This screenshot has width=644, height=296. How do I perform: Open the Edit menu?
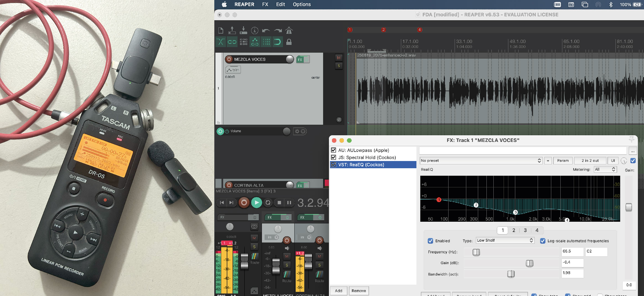click(x=280, y=4)
